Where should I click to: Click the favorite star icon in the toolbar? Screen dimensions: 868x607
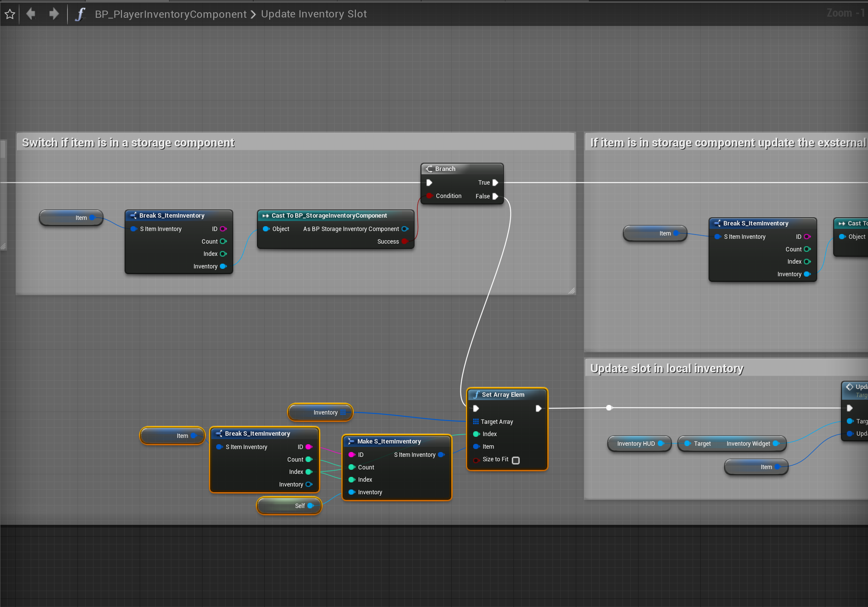[10, 14]
